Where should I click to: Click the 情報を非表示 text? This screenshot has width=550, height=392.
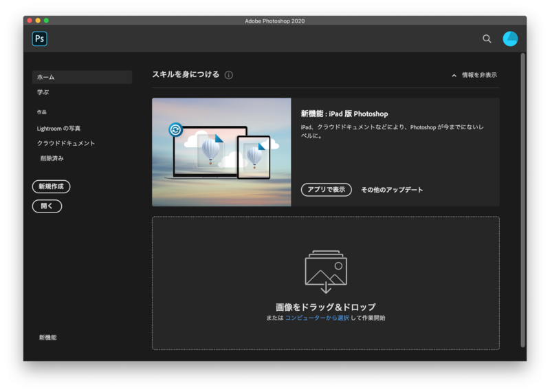click(479, 75)
